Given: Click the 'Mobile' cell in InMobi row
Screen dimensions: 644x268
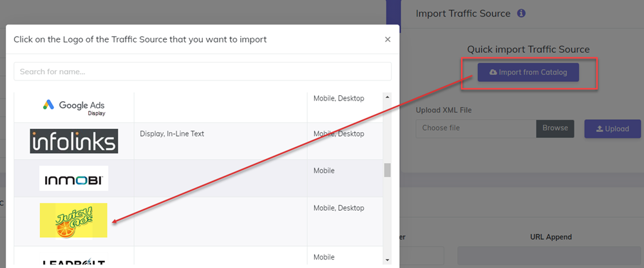Looking at the screenshot, I should coord(324,171).
